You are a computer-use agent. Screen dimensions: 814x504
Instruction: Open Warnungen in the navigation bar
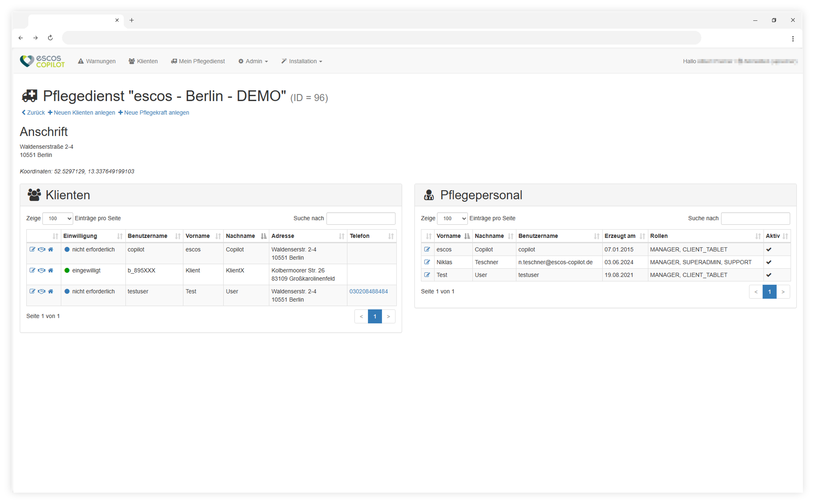pyautogui.click(x=97, y=61)
